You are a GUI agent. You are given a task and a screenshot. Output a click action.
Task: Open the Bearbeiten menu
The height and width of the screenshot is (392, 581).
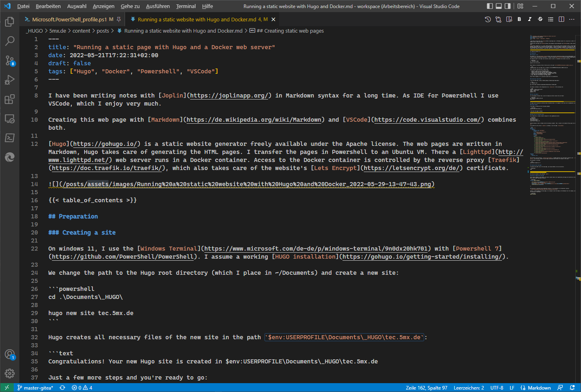pos(48,6)
